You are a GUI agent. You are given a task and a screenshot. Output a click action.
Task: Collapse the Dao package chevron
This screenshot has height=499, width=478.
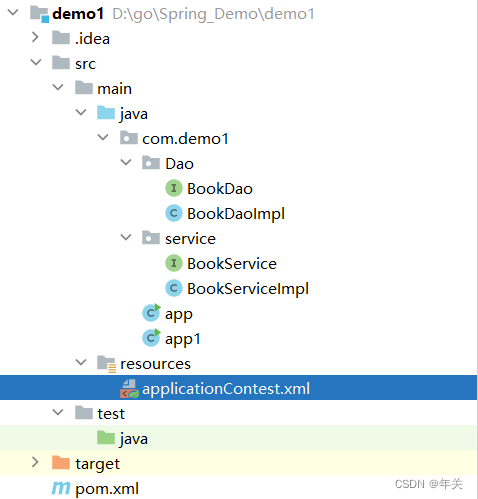[x=126, y=162]
